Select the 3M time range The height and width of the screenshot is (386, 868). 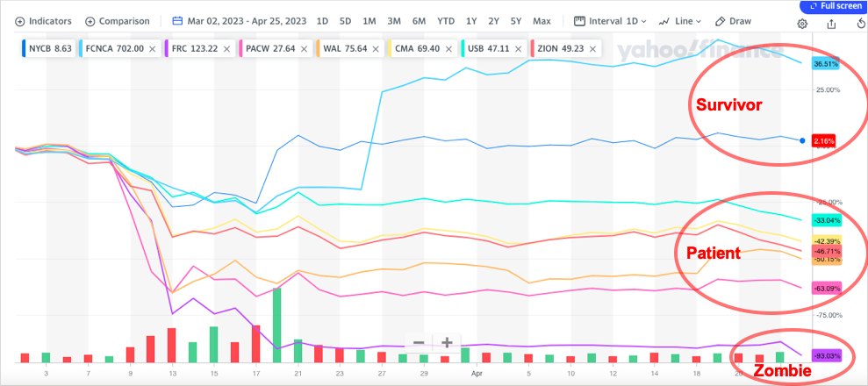pos(393,22)
